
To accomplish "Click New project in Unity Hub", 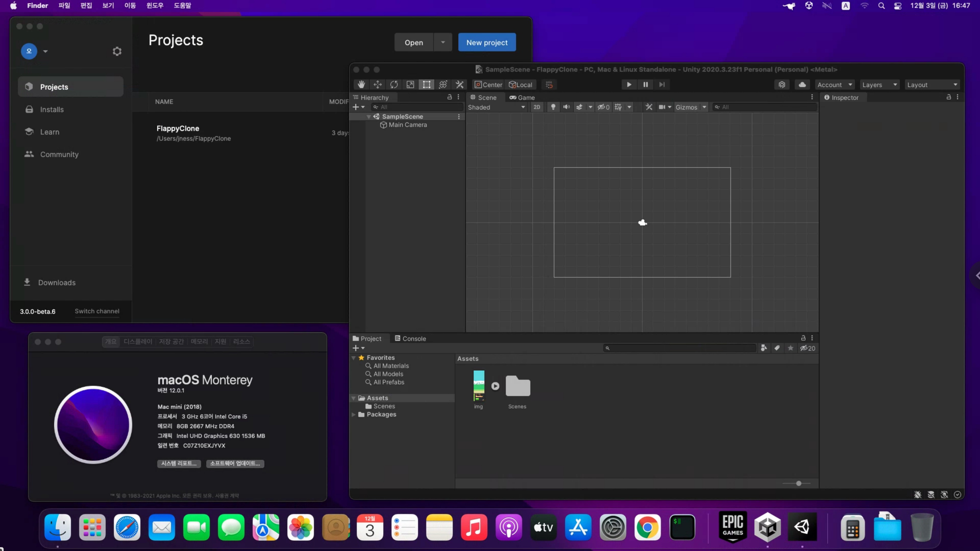I will click(x=487, y=42).
